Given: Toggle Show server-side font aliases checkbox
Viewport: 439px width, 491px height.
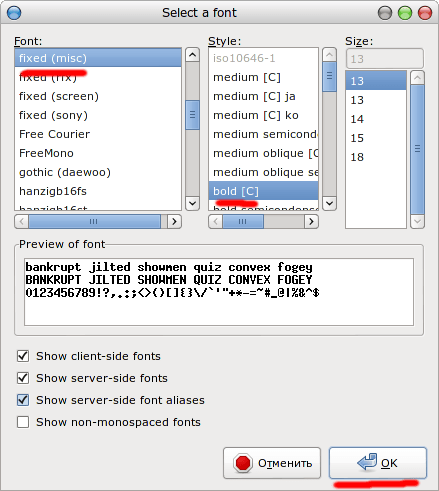Looking at the screenshot, I should click(x=23, y=400).
